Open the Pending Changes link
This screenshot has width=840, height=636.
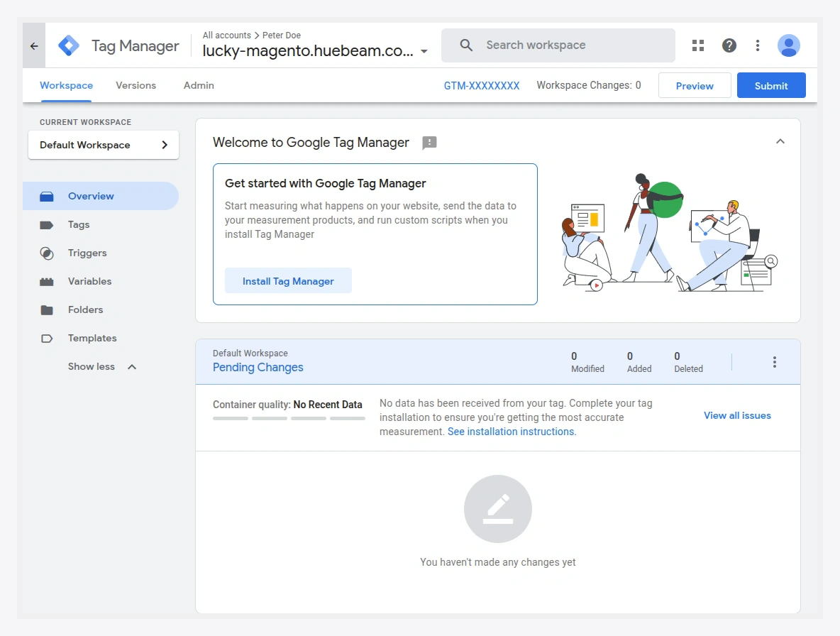click(258, 368)
